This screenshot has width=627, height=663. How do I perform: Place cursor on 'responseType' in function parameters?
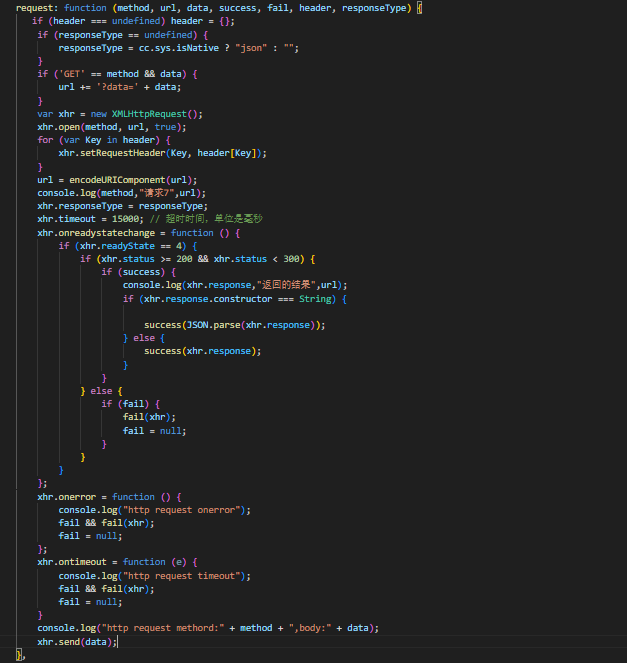click(x=374, y=8)
